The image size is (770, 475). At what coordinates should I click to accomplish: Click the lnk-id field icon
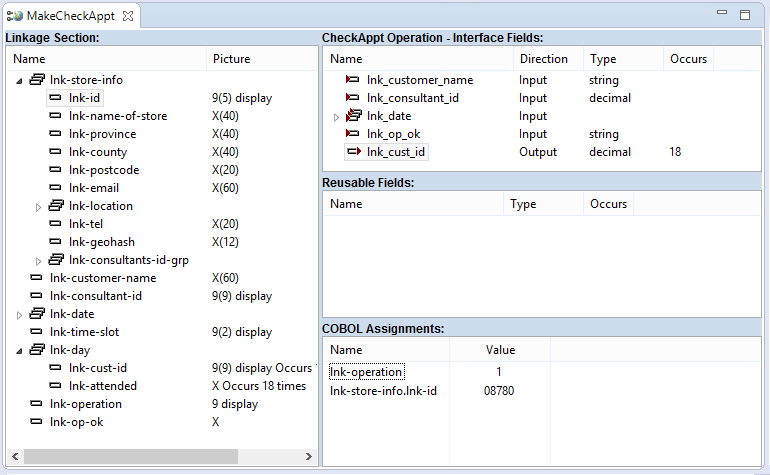click(56, 98)
